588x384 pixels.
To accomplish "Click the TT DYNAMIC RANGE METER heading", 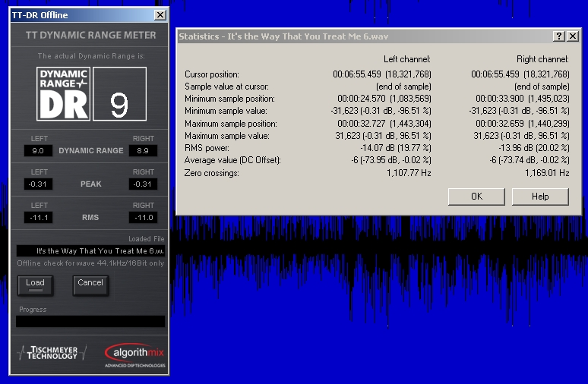I will tap(90, 35).
